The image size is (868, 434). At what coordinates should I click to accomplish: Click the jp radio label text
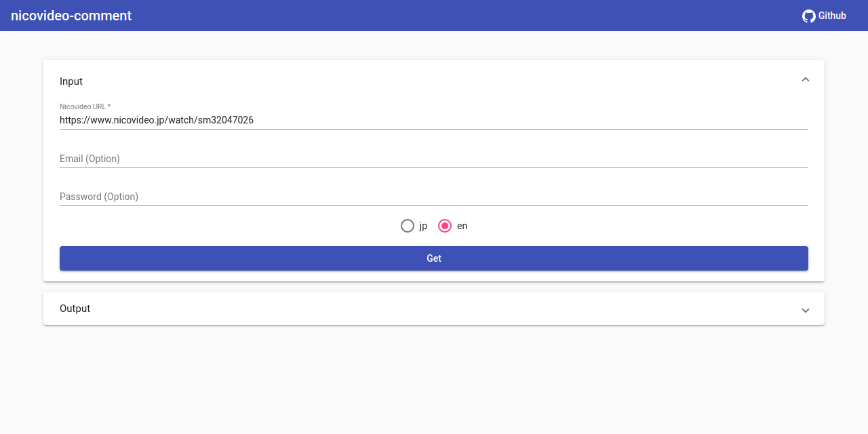coord(422,225)
